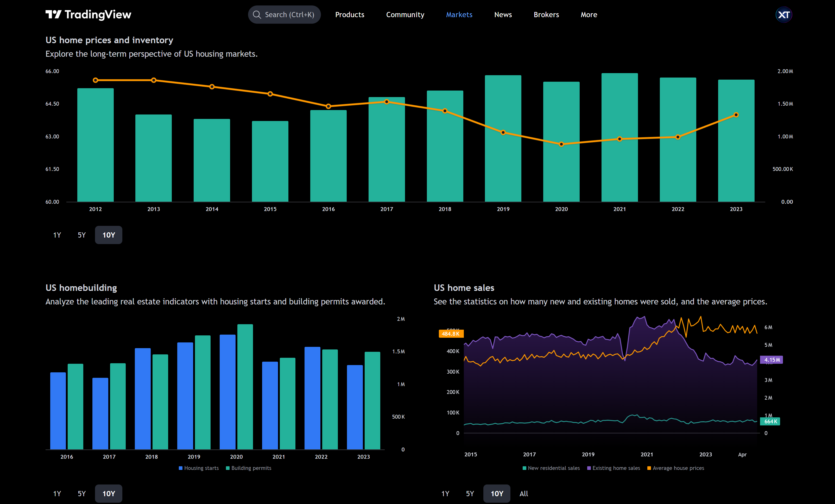Viewport: 835px width, 504px height.
Task: Click the 2017 blue Housing starts bar
Action: 100,413
